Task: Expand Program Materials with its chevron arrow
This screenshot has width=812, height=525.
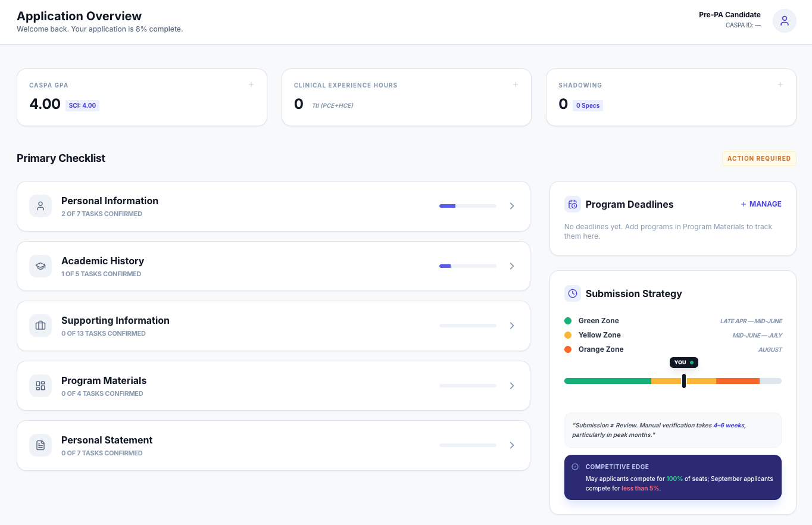Action: [512, 386]
